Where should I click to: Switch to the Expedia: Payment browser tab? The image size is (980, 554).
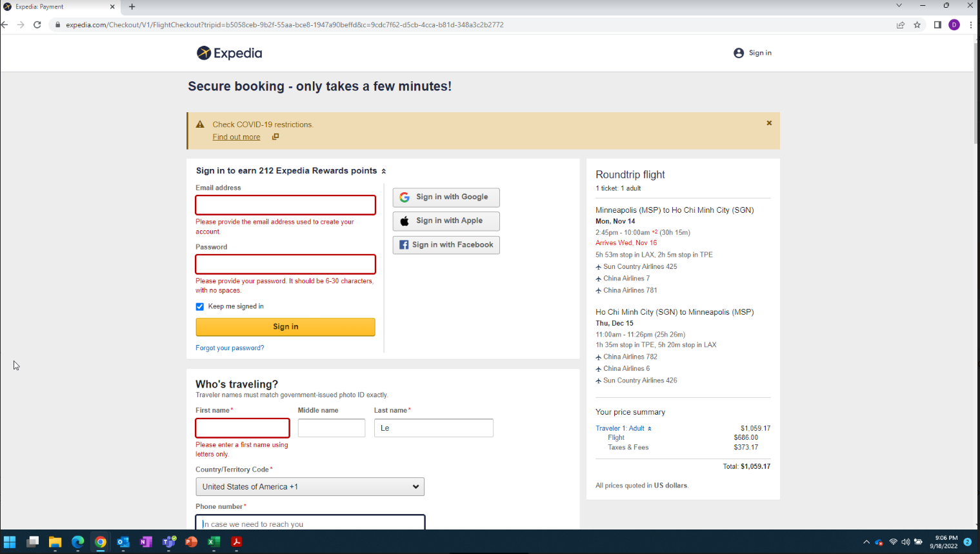(58, 7)
